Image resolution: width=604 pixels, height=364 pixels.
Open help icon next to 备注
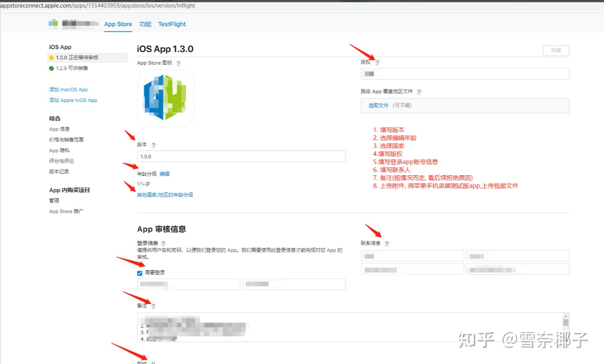[x=153, y=306]
